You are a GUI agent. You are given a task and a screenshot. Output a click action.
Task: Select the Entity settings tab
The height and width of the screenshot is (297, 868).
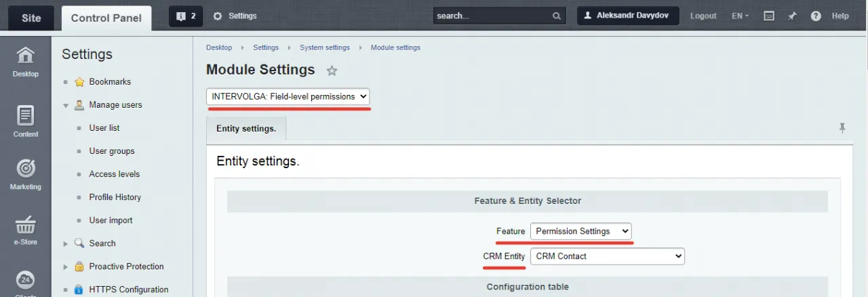[246, 128]
